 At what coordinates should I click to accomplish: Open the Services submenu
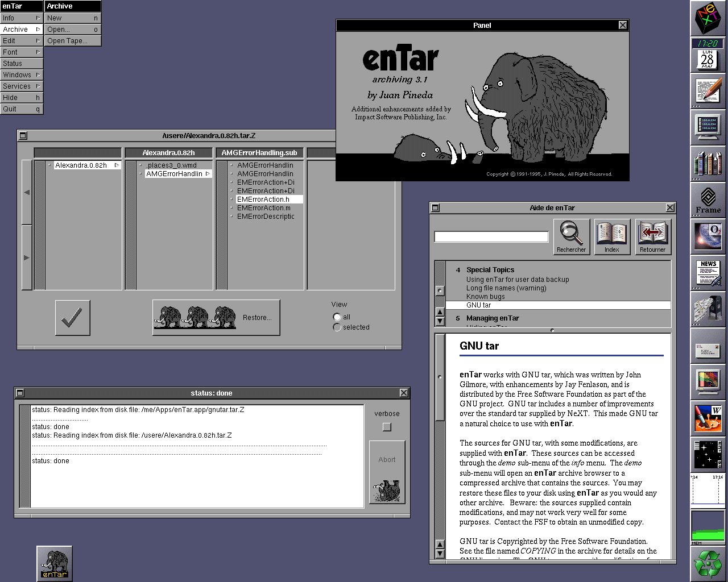pyautogui.click(x=22, y=86)
